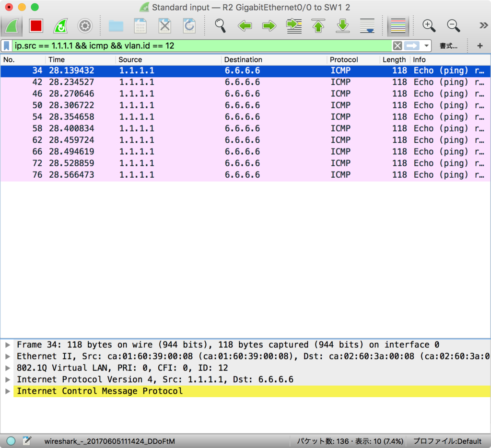Expand the Frame 34 details
Image resolution: width=491 pixels, height=448 pixels.
[8, 345]
